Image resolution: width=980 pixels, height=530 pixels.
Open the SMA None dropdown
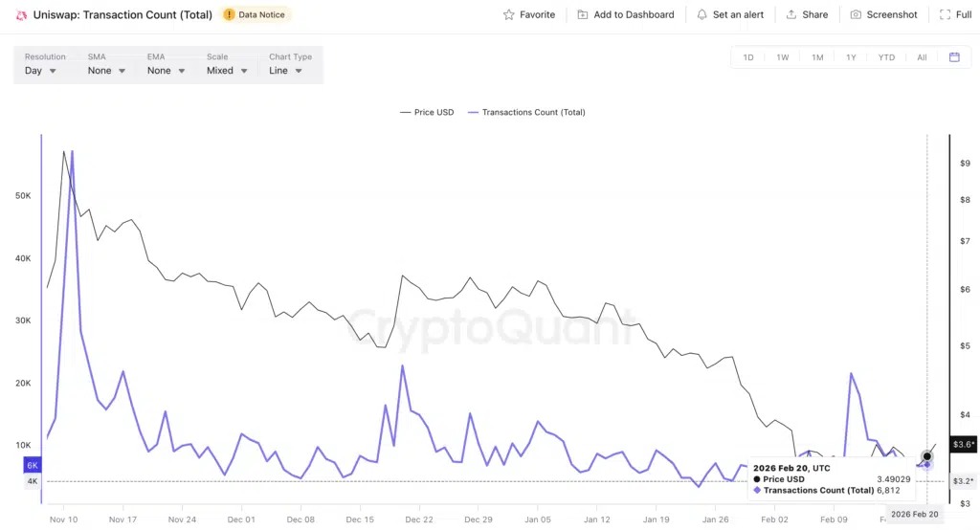pyautogui.click(x=106, y=71)
